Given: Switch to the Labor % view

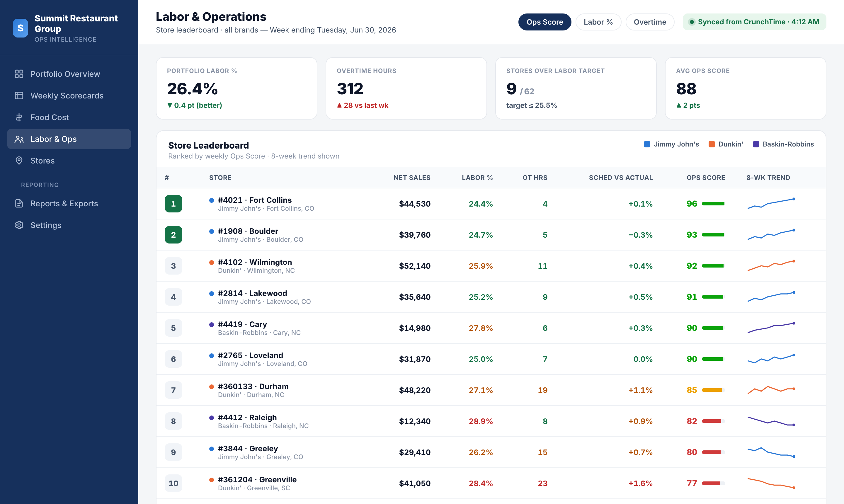Looking at the screenshot, I should coord(598,22).
